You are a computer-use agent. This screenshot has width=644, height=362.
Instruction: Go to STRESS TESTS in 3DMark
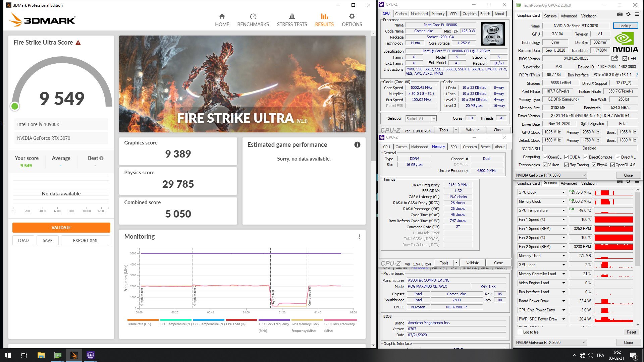(x=292, y=20)
